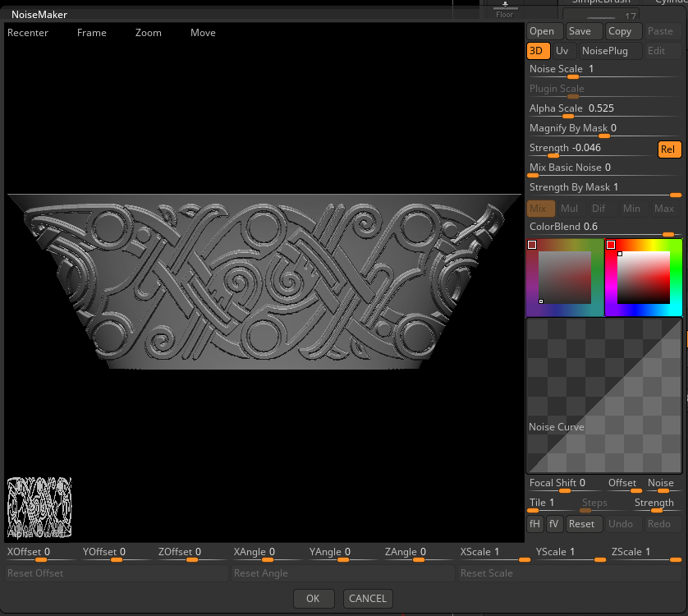Adjust the Magnify By Mask slider
The width and height of the screenshot is (688, 616).
tap(604, 130)
